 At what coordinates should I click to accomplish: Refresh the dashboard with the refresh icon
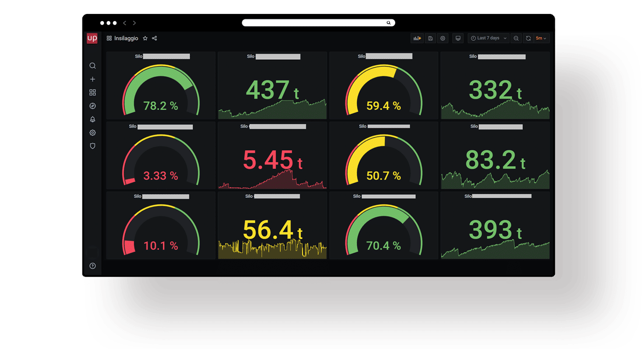pyautogui.click(x=528, y=38)
